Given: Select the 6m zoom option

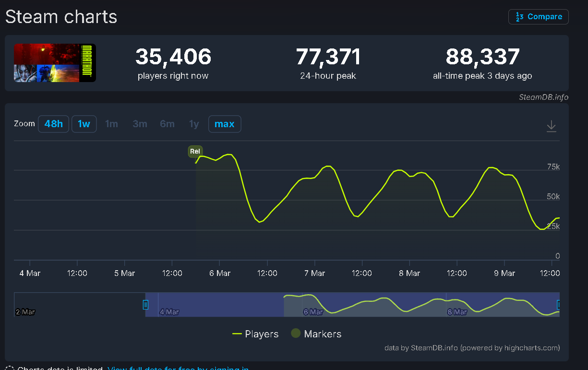Looking at the screenshot, I should (x=167, y=124).
